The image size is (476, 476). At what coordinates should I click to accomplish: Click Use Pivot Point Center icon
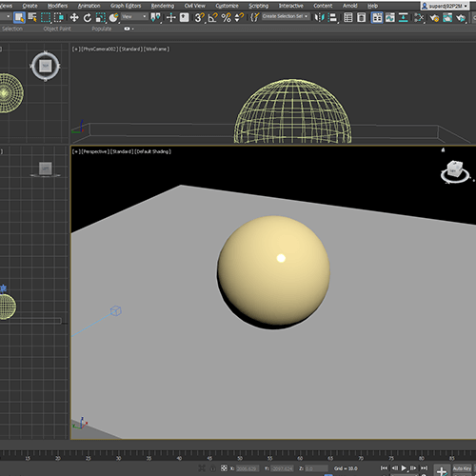155,17
